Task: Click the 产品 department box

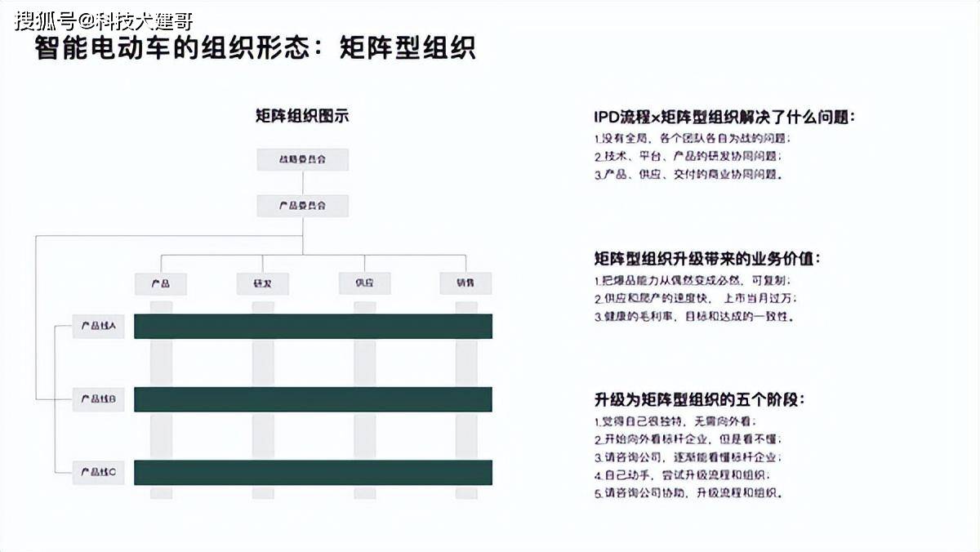Action: pyautogui.click(x=161, y=283)
